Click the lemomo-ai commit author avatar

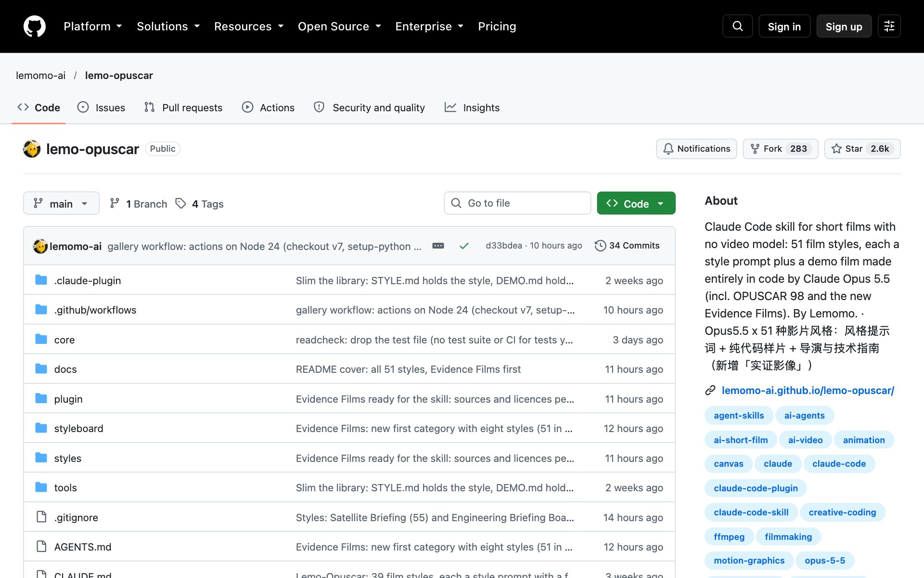[40, 246]
